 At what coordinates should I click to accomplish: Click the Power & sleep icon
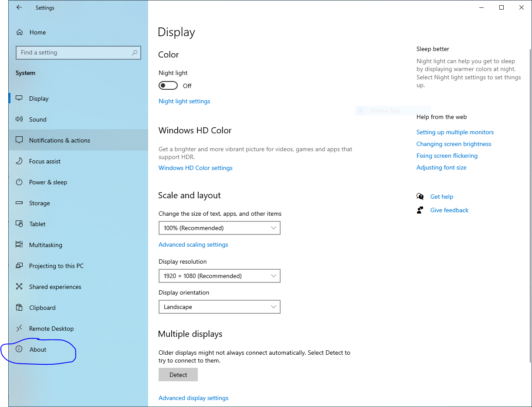click(19, 182)
